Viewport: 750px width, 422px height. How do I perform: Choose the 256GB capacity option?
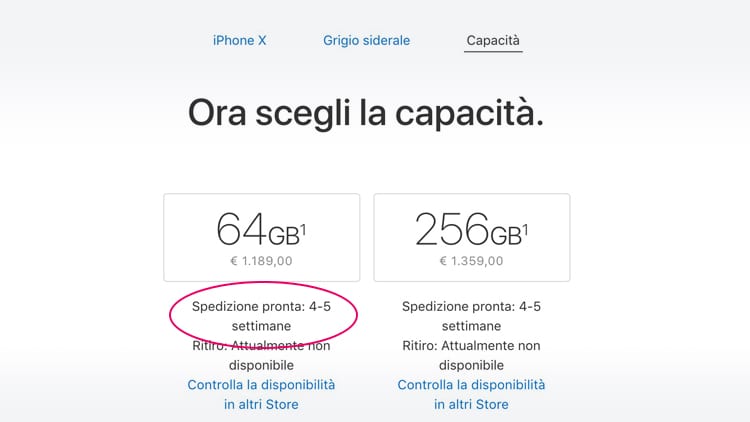click(472, 237)
